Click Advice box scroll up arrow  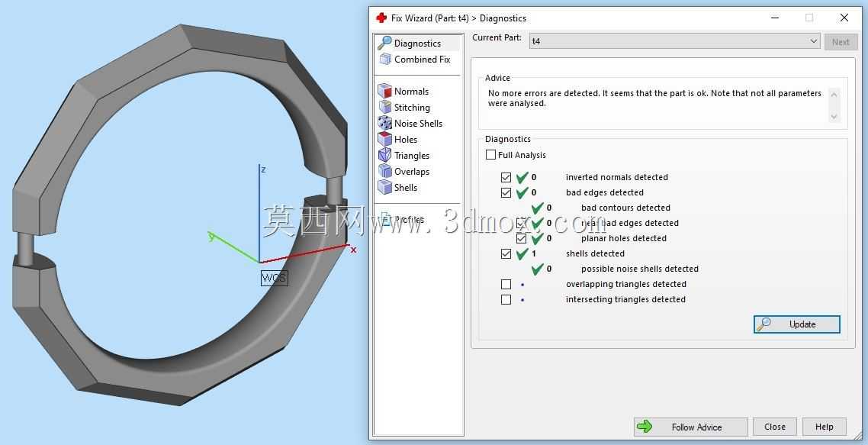(834, 95)
